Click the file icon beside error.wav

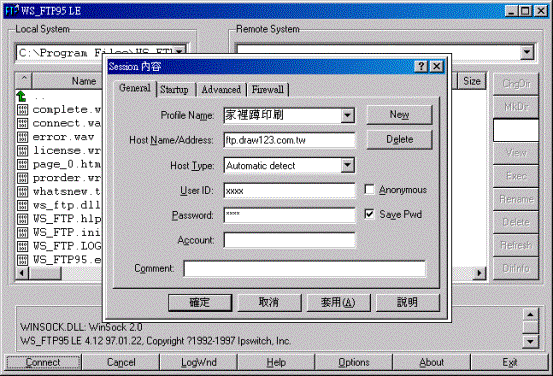22,137
